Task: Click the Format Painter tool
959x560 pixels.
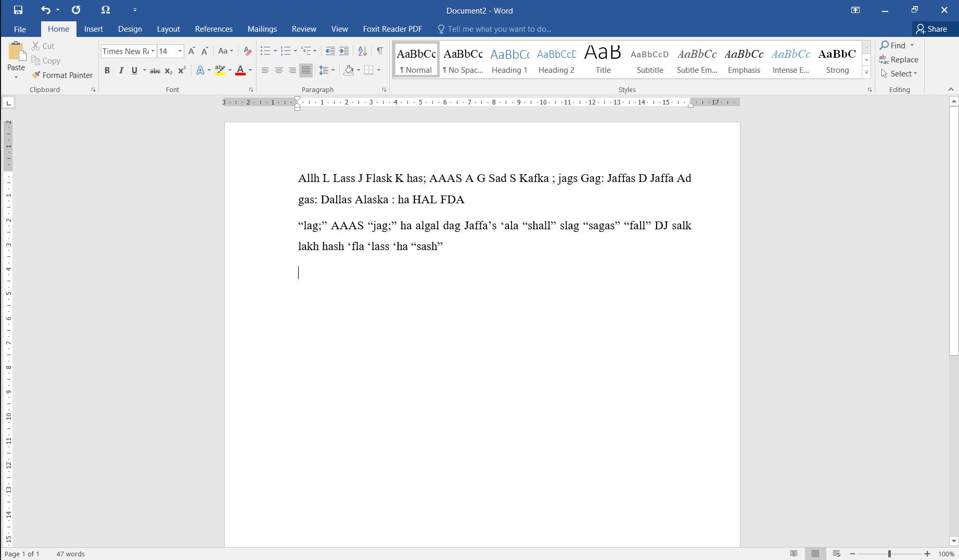Action: (62, 75)
